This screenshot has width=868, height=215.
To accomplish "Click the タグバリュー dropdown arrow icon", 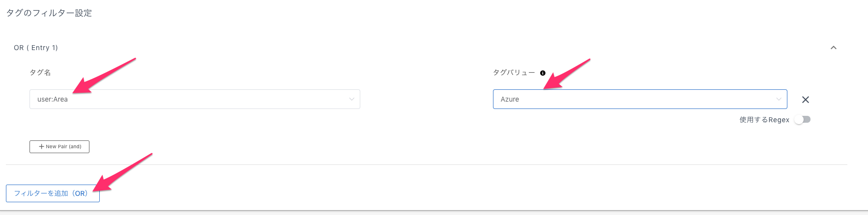I will coord(779,99).
